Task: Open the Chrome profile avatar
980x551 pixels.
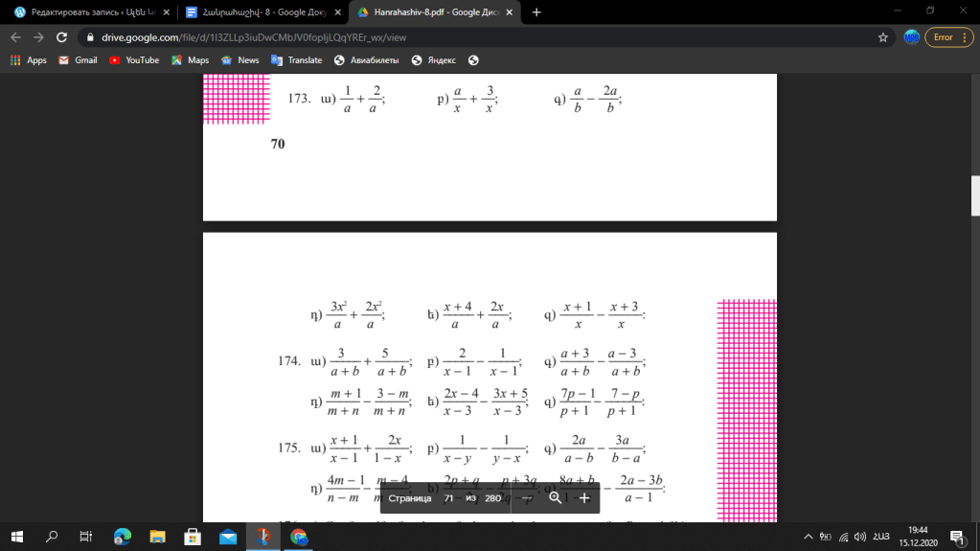Action: tap(911, 37)
